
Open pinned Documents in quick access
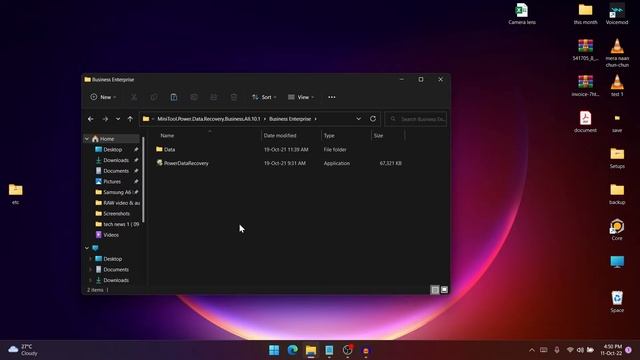click(115, 171)
